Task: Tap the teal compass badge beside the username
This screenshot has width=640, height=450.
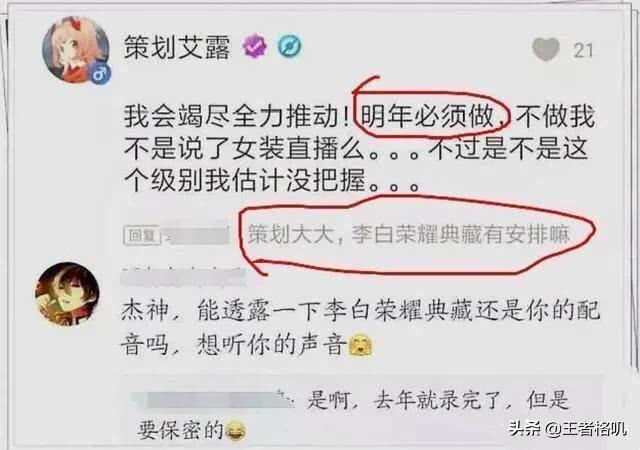Action: click(x=290, y=45)
